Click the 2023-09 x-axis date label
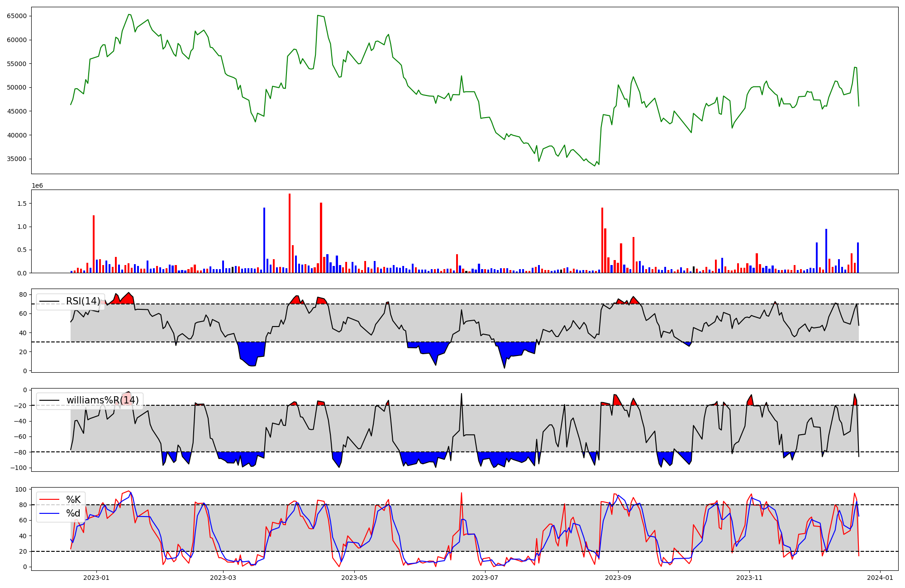 [x=618, y=578]
